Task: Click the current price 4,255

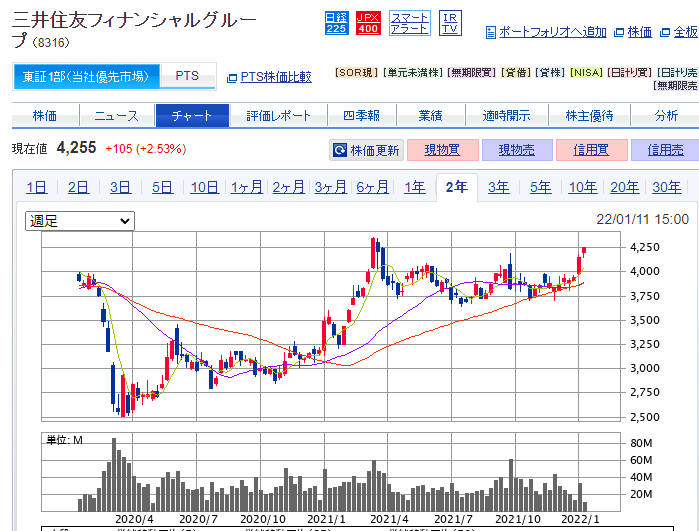Action: 76,148
